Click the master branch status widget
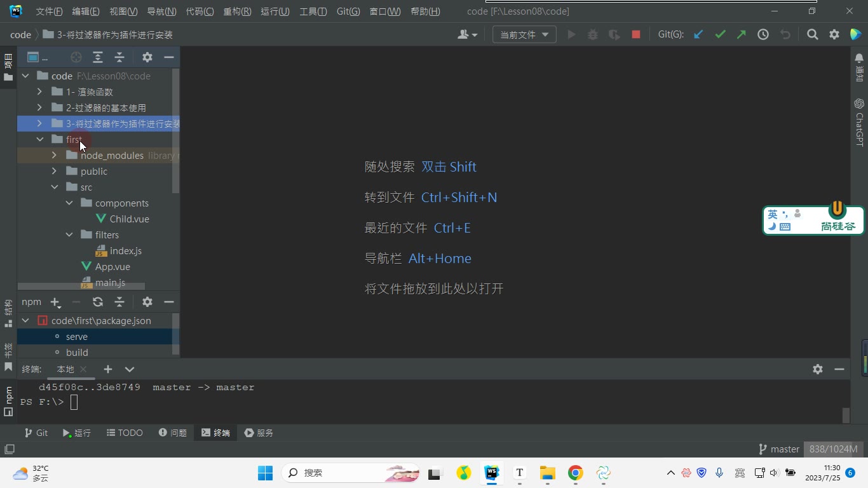 779,449
